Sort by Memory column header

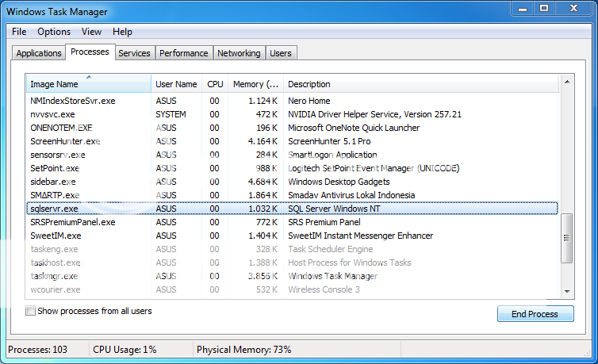click(x=256, y=84)
